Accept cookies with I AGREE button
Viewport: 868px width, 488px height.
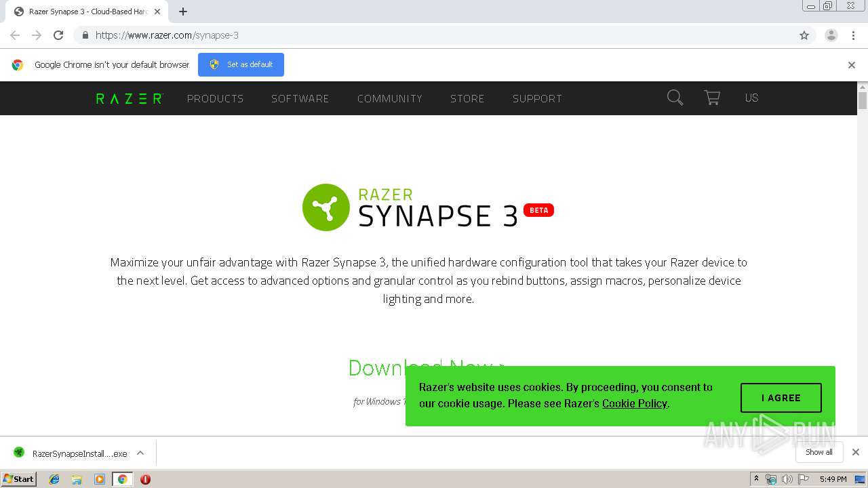tap(781, 398)
